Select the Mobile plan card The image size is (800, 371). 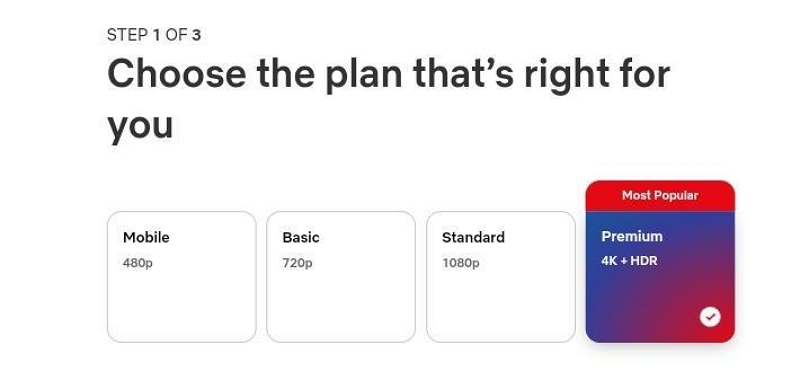[x=182, y=277]
